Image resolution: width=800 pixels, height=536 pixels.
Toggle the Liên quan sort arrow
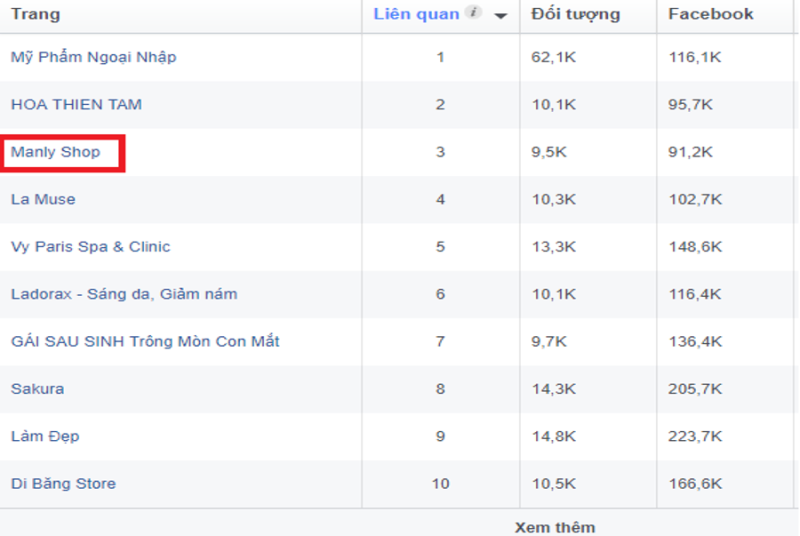(x=501, y=16)
